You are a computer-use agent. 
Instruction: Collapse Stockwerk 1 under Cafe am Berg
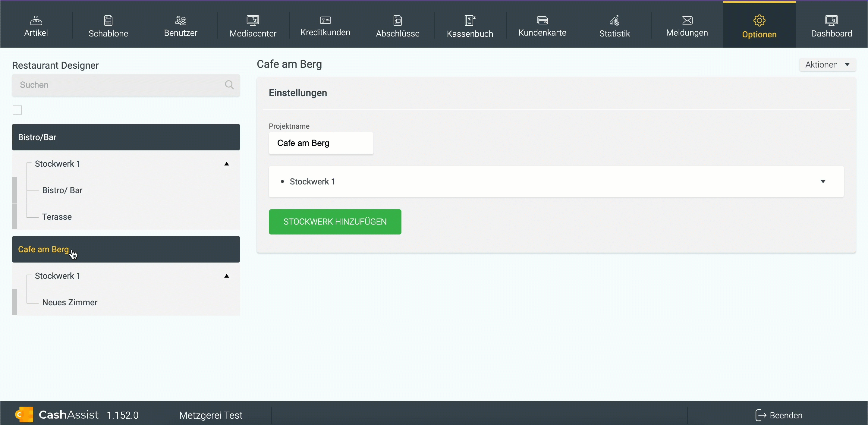pyautogui.click(x=226, y=276)
